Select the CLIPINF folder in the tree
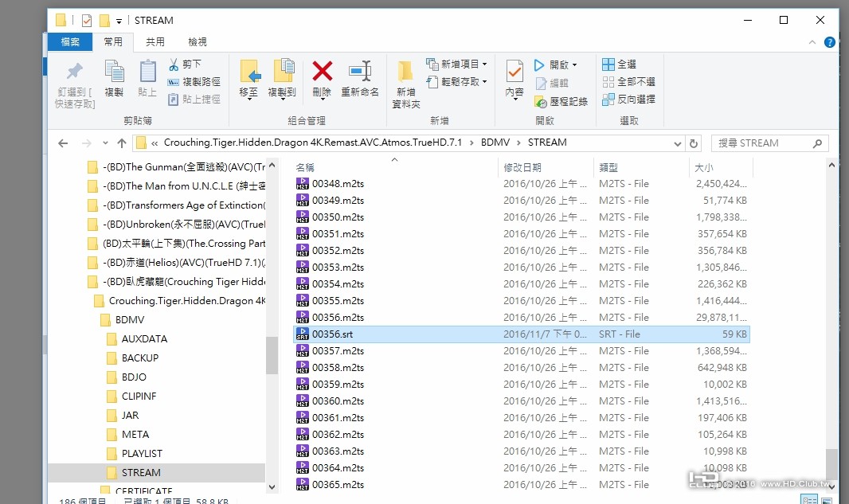The height and width of the screenshot is (504, 849). click(x=139, y=397)
